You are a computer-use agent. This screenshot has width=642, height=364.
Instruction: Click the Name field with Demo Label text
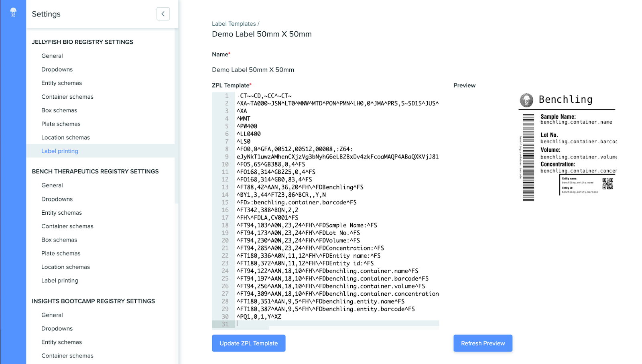[253, 70]
